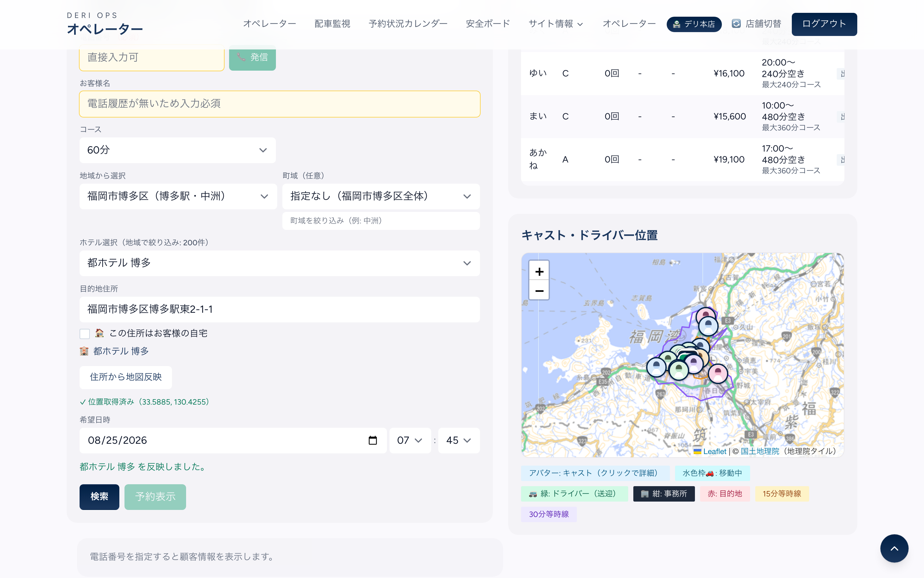Viewport: 924px width, 578px height.
Task: Open the minute dropdown showing 45
Action: coord(458,440)
